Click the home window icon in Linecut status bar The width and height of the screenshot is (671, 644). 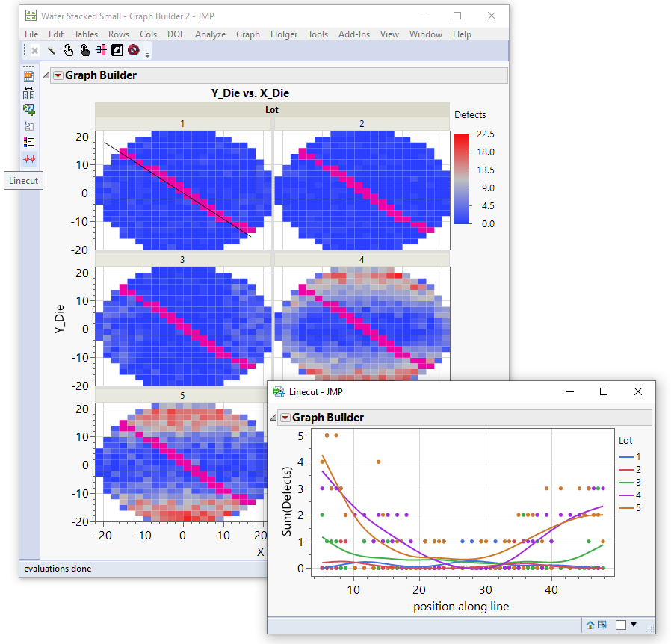(590, 625)
